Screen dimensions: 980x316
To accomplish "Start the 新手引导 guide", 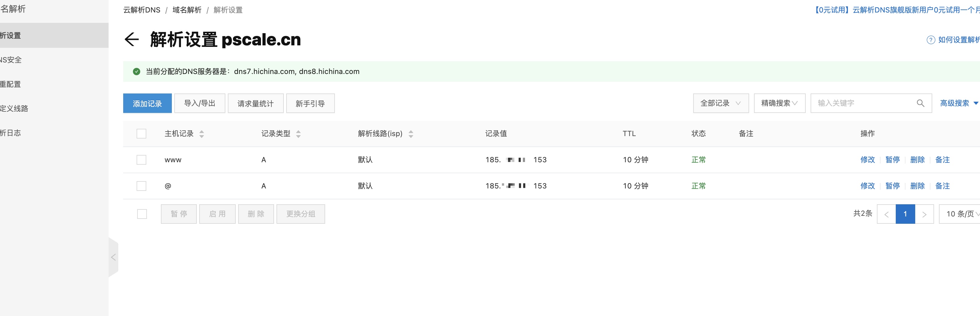I will (310, 103).
